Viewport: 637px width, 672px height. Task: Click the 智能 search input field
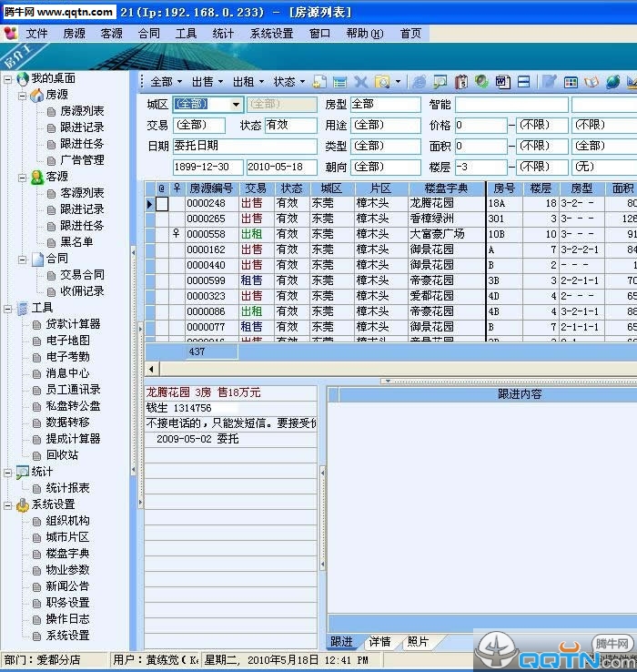coord(511,105)
